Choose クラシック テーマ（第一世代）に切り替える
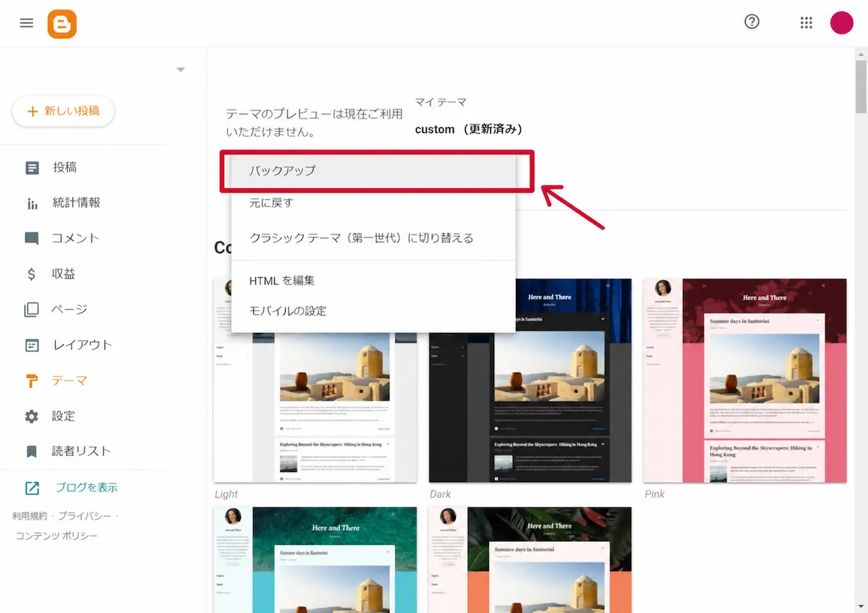Screen dimensions: 868x613 (373, 238)
